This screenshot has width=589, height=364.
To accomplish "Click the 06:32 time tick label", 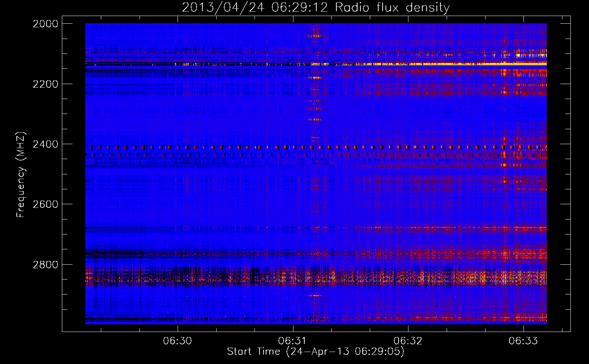I will point(408,341).
